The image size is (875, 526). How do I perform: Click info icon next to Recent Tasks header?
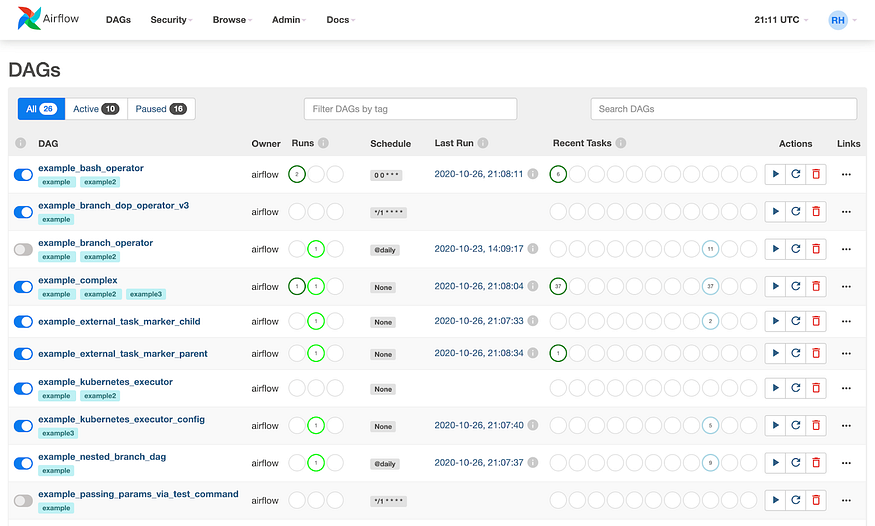pos(621,143)
